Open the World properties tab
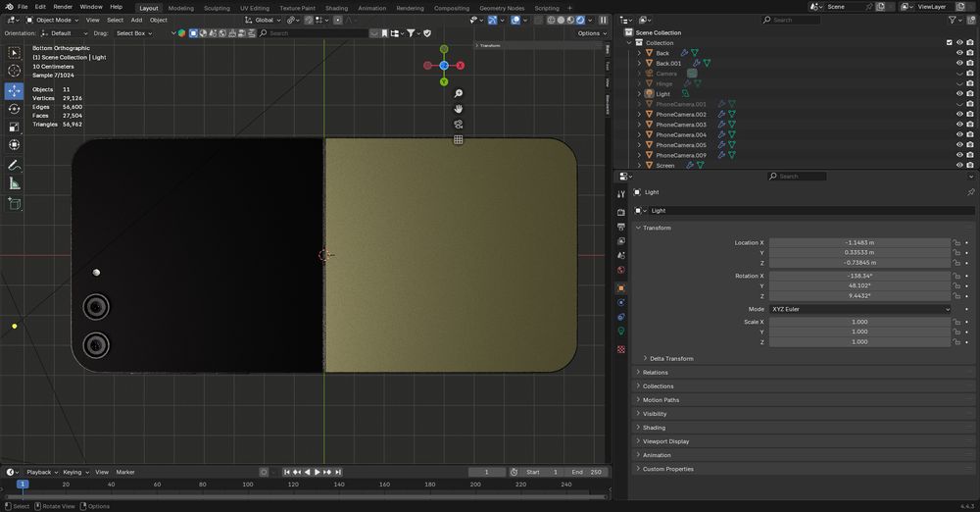Screen dimensions: 980x512 (x=620, y=271)
